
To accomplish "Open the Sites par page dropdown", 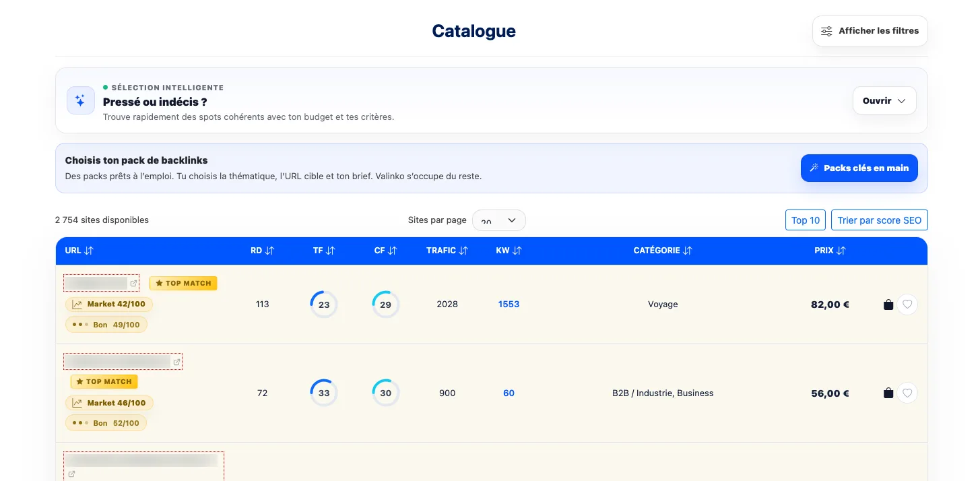I will 499,220.
